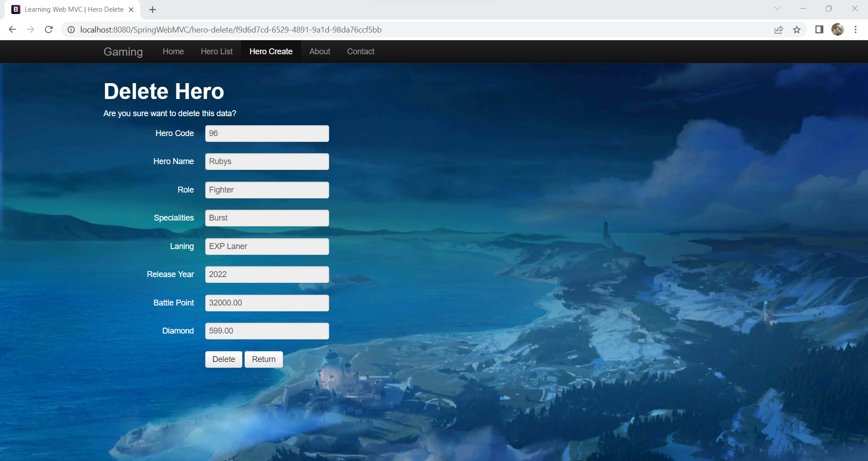The image size is (868, 461).
Task: Click the Specialities field showing Burst
Action: click(267, 218)
